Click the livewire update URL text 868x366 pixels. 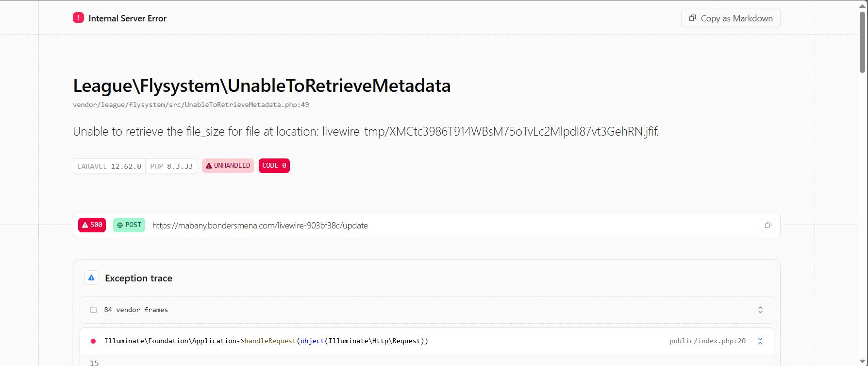pyautogui.click(x=260, y=226)
